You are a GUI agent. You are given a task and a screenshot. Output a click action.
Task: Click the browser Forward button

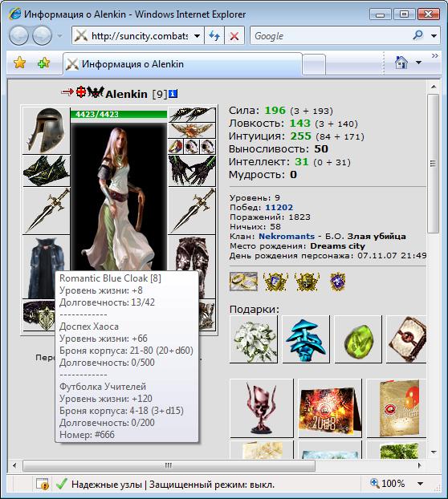pos(43,35)
